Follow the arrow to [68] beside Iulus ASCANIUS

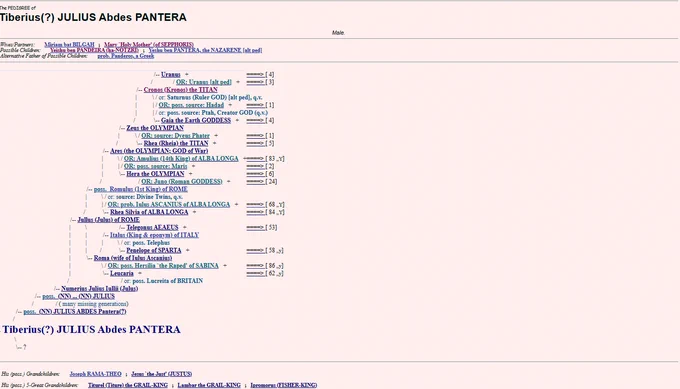(255, 204)
